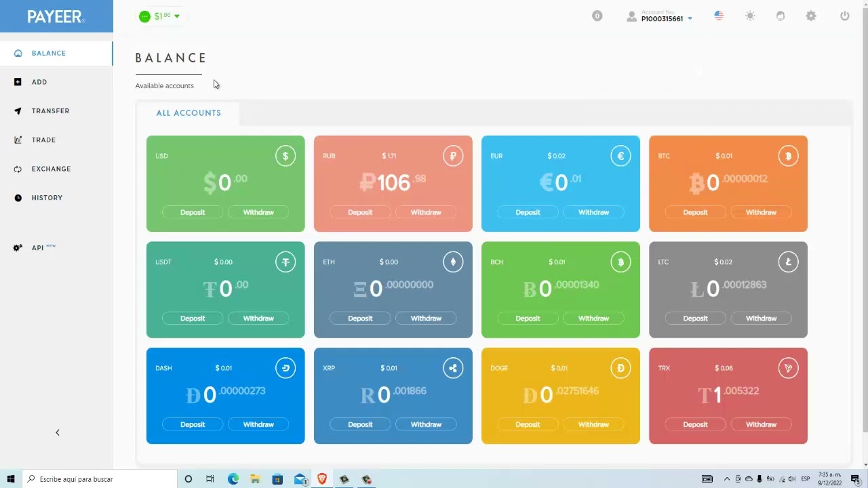Click Withdraw on EUR card

point(593,212)
